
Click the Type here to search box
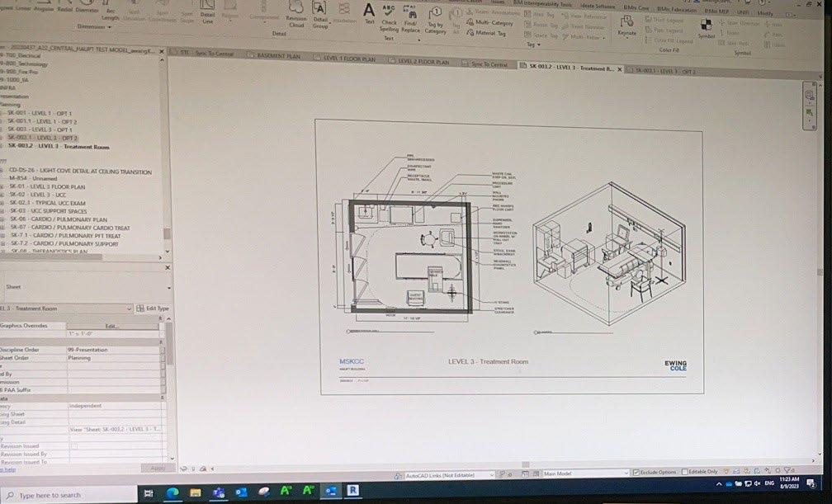pyautogui.click(x=69, y=496)
